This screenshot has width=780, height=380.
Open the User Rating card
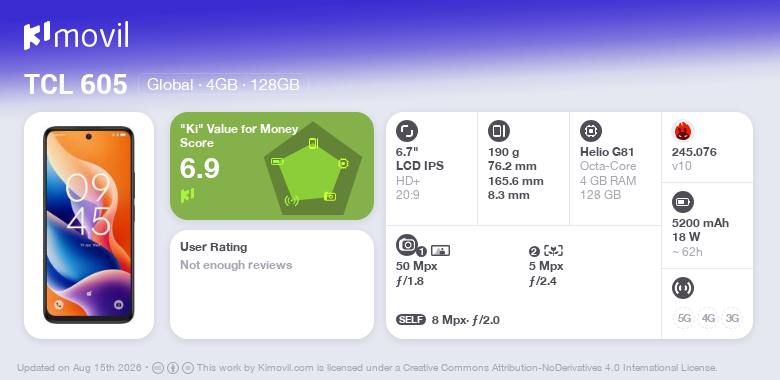pos(272,285)
